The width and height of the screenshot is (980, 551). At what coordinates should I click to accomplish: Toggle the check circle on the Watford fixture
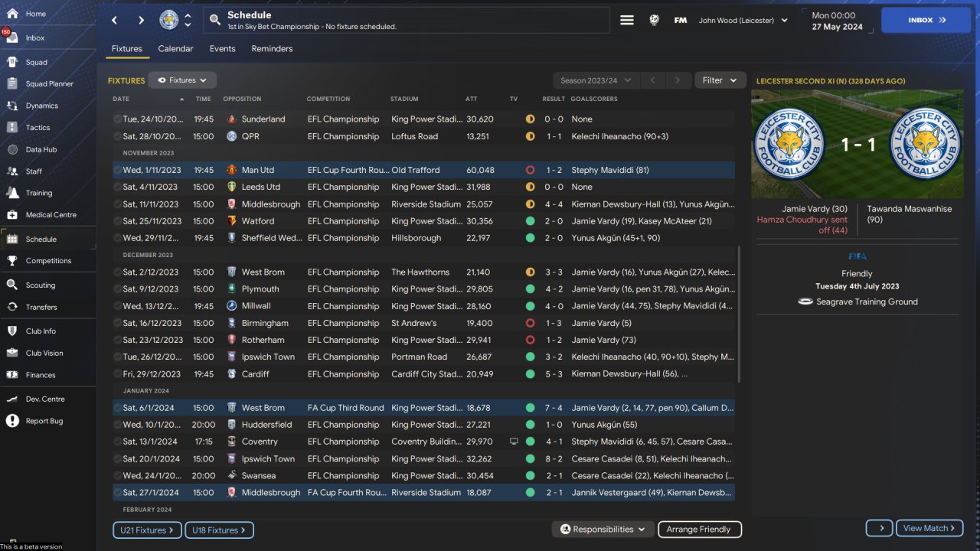[117, 221]
